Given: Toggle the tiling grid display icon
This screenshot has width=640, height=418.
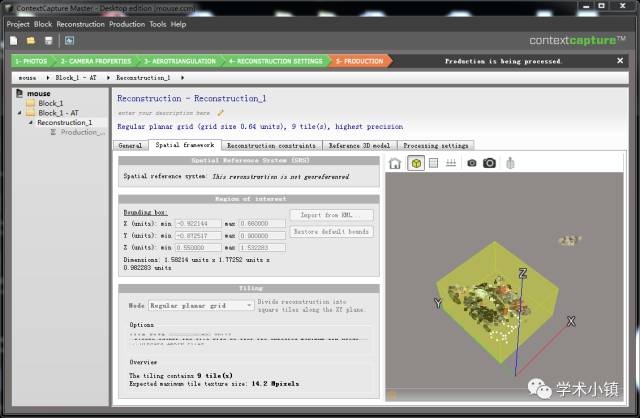Looking at the screenshot, I should (433, 163).
